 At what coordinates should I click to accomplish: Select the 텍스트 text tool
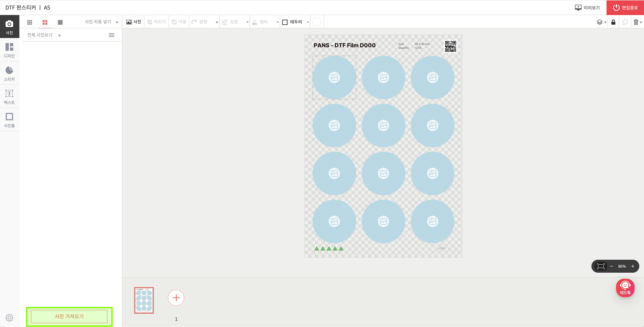[x=9, y=97]
